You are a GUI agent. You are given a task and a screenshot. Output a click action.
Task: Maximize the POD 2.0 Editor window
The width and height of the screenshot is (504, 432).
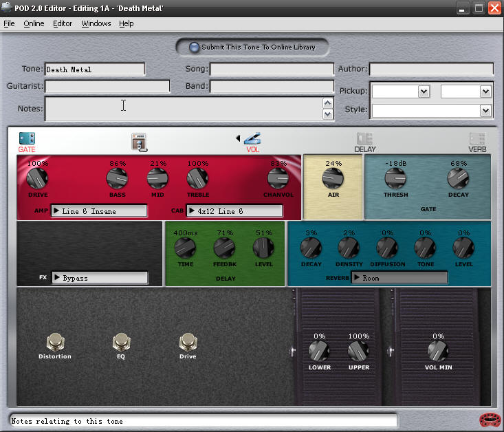(x=479, y=8)
